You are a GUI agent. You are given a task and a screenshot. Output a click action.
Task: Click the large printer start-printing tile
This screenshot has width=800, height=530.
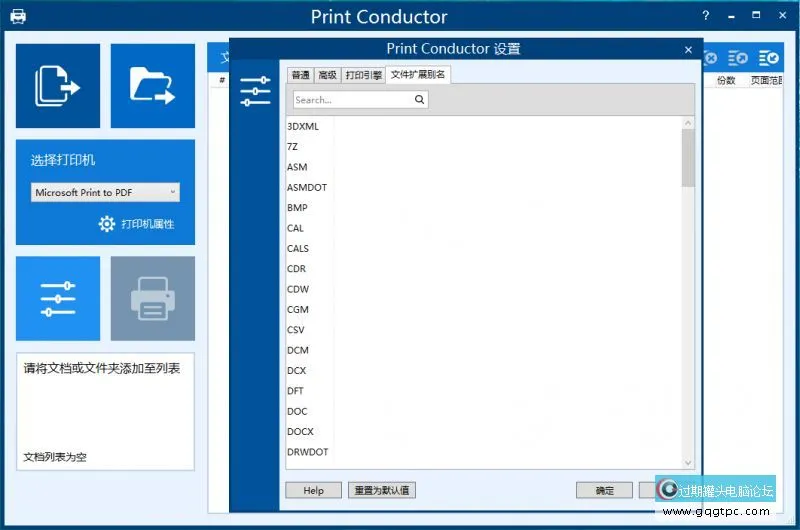coord(152,298)
